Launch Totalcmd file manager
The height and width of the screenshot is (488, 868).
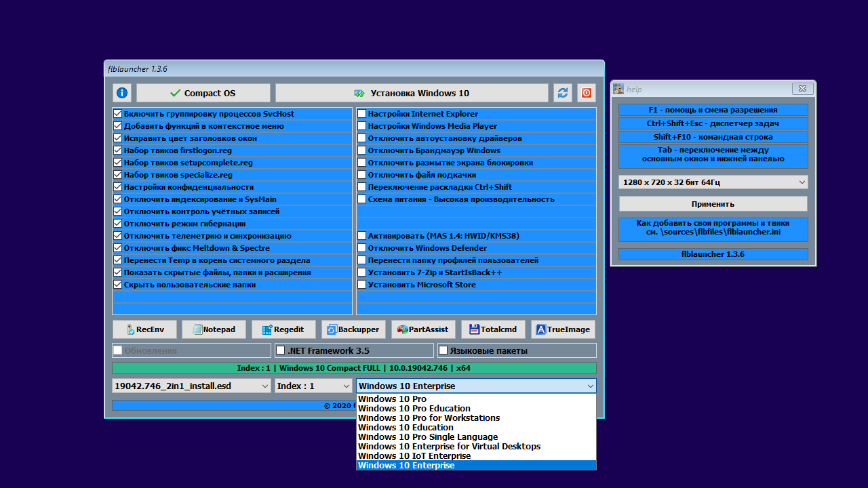(493, 329)
